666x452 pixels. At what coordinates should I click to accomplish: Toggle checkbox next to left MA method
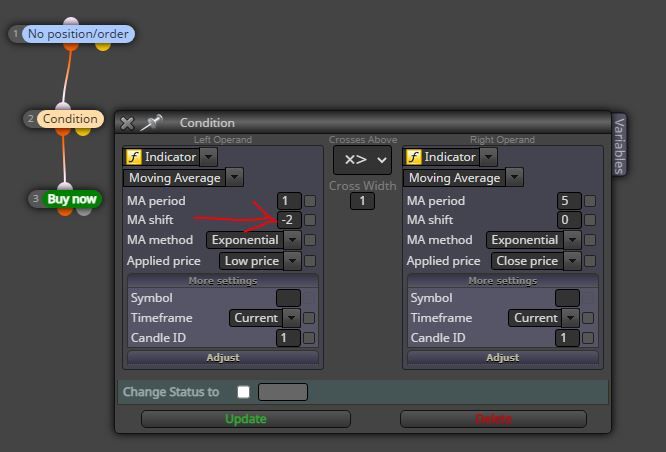[310, 240]
